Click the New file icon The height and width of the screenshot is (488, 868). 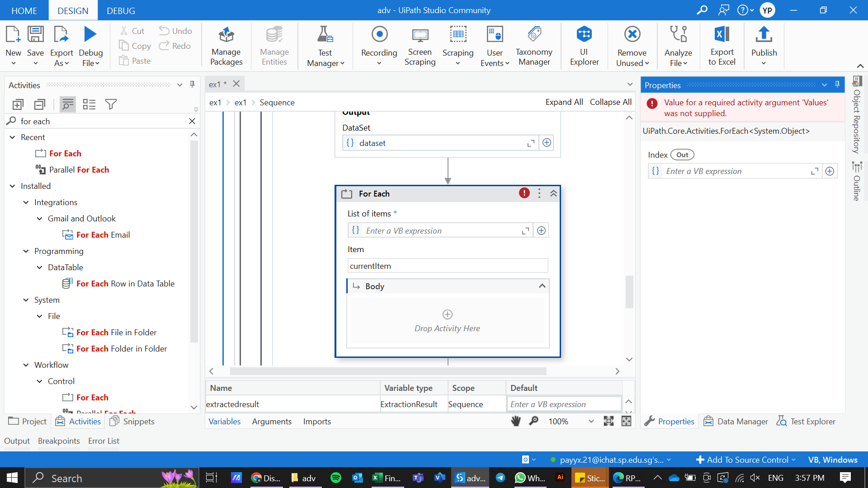(x=13, y=35)
